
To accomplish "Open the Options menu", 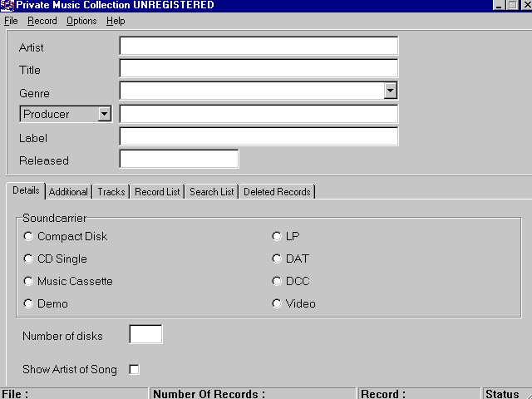I will click(x=81, y=21).
